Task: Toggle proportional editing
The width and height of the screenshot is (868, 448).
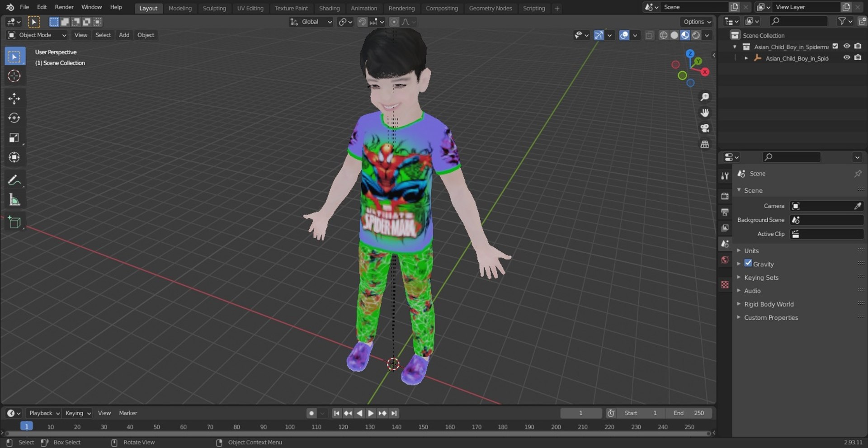Action: pos(394,22)
